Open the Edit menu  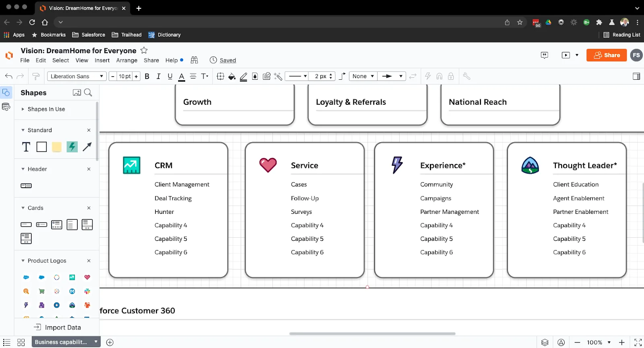pyautogui.click(x=41, y=60)
